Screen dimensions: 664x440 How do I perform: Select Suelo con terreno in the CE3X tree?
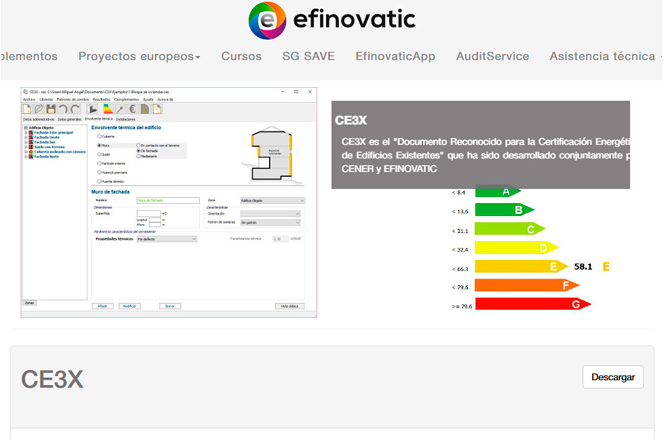click(50, 147)
